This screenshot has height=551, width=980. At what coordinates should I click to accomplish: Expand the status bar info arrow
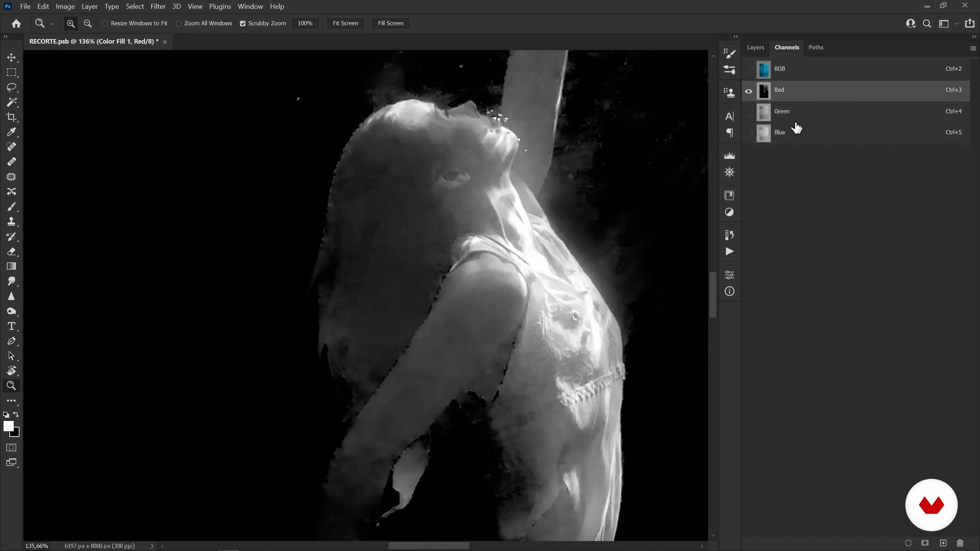click(x=152, y=546)
